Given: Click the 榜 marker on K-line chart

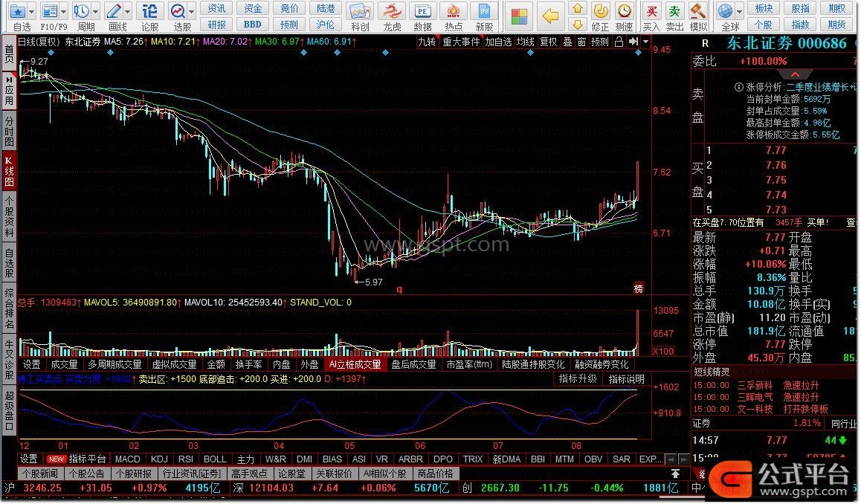Looking at the screenshot, I should coord(638,288).
